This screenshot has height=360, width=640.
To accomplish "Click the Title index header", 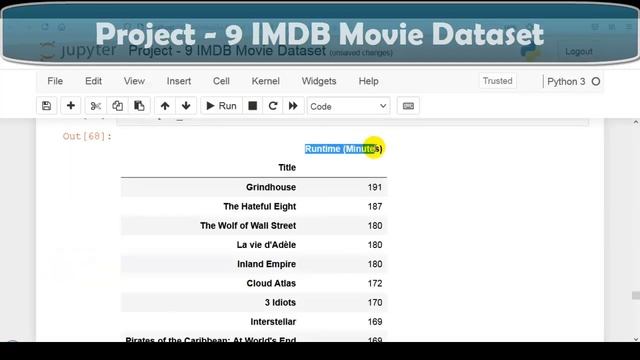I will pyautogui.click(x=287, y=167).
